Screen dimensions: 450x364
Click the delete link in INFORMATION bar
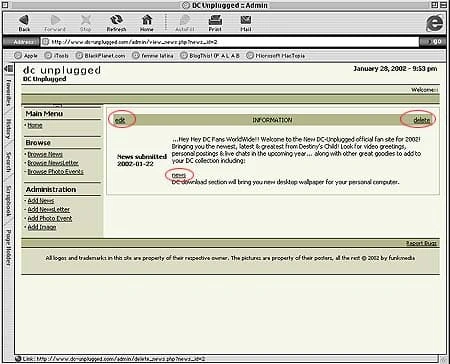point(422,120)
